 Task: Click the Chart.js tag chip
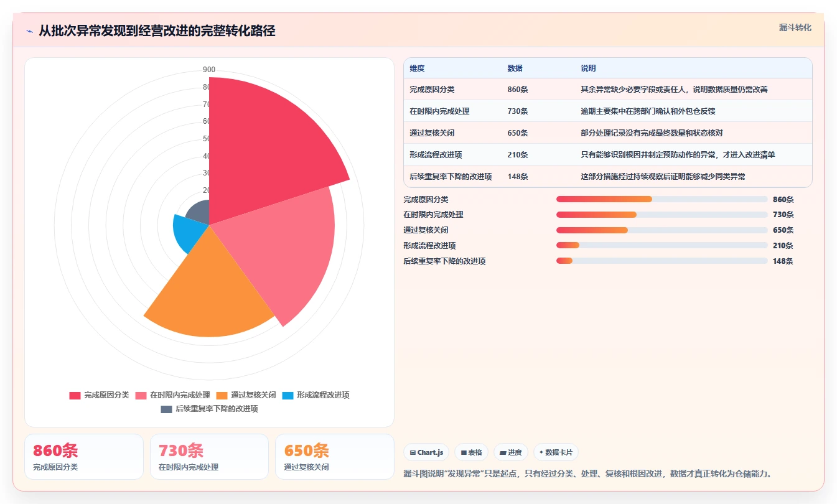point(426,452)
